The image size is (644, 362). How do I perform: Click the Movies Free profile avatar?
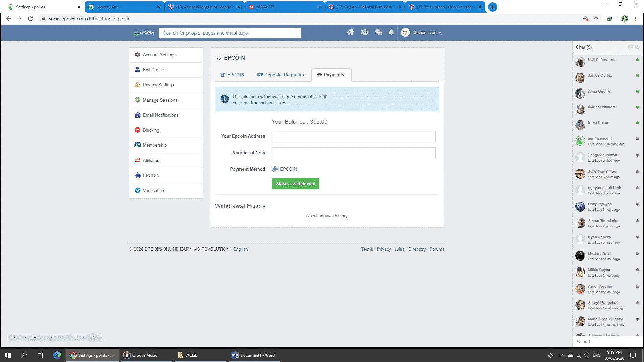[x=405, y=33]
